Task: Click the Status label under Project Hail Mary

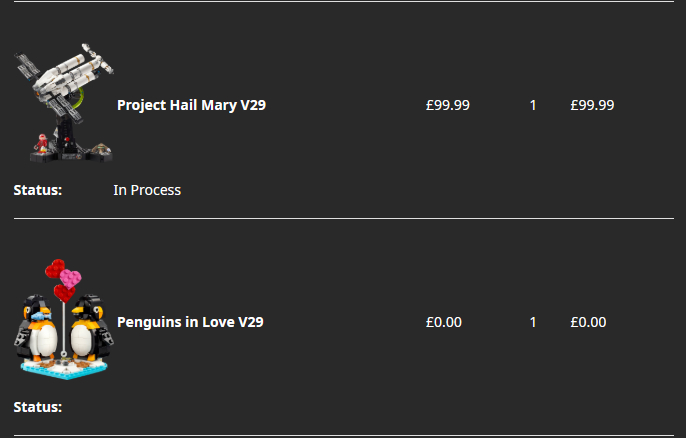Action: pos(38,190)
